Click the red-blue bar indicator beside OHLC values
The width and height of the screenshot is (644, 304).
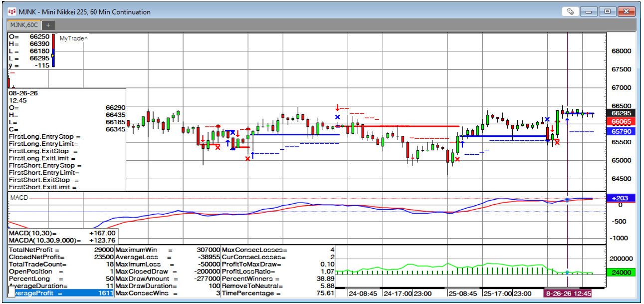pos(53,50)
